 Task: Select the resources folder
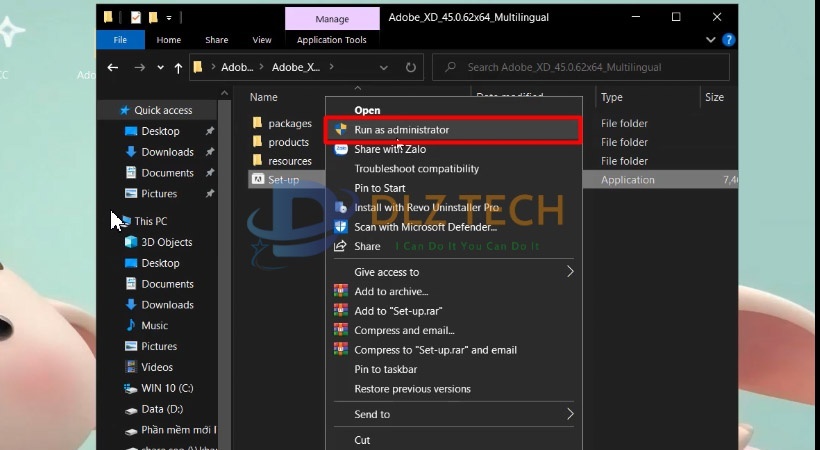click(290, 161)
